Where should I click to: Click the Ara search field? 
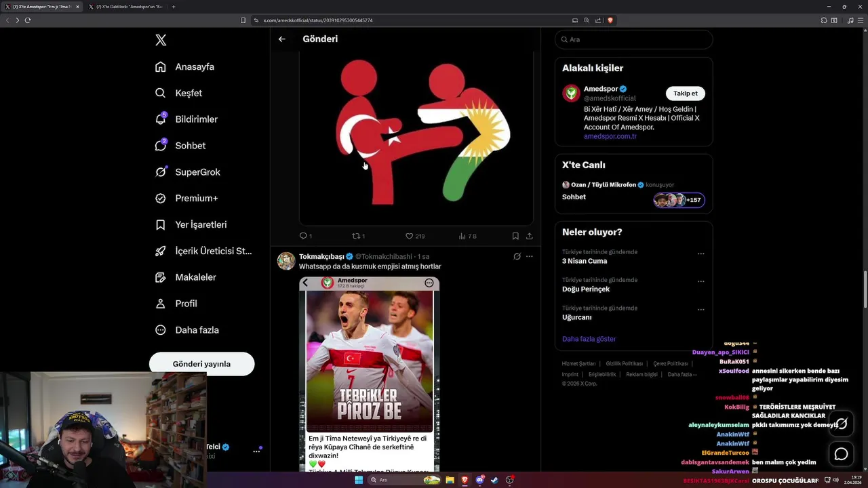(x=633, y=39)
